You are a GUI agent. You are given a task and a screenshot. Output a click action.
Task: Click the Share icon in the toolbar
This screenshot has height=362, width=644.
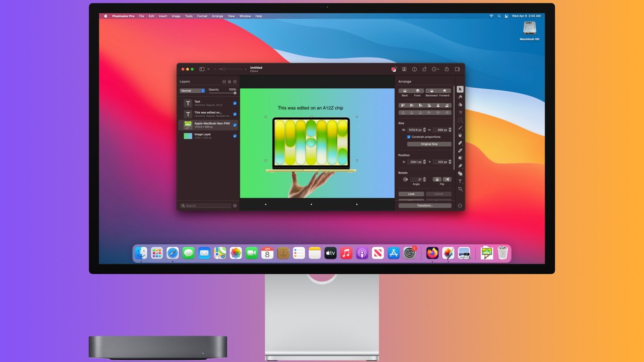[447, 69]
